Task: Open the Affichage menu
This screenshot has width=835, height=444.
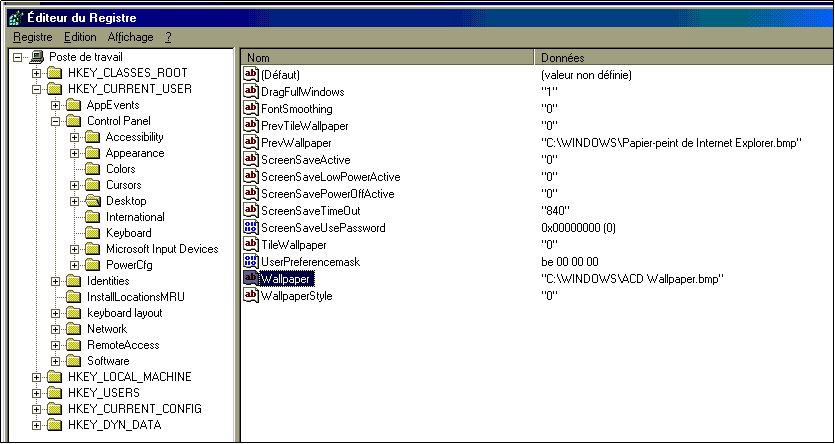Action: coord(130,37)
